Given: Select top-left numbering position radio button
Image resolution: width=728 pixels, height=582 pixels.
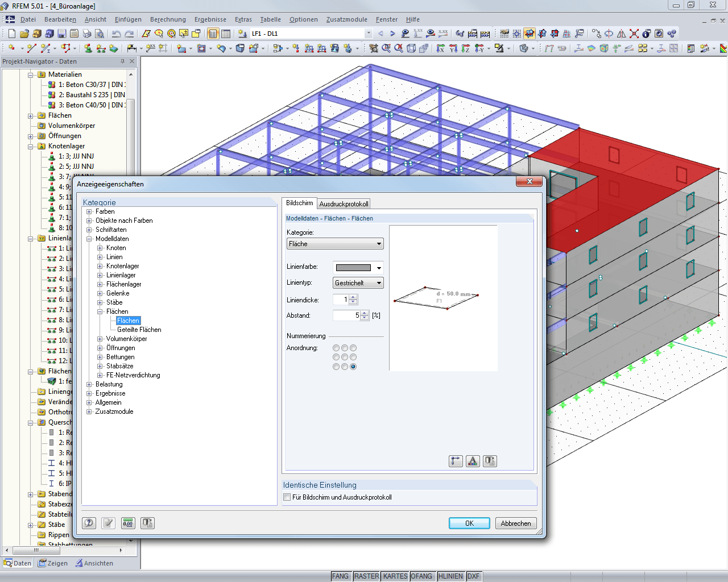Looking at the screenshot, I should tap(336, 348).
